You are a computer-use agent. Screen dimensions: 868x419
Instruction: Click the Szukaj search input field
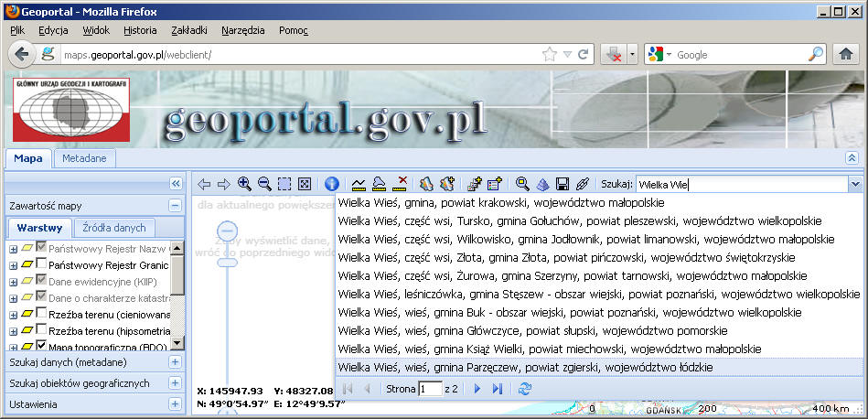point(742,184)
